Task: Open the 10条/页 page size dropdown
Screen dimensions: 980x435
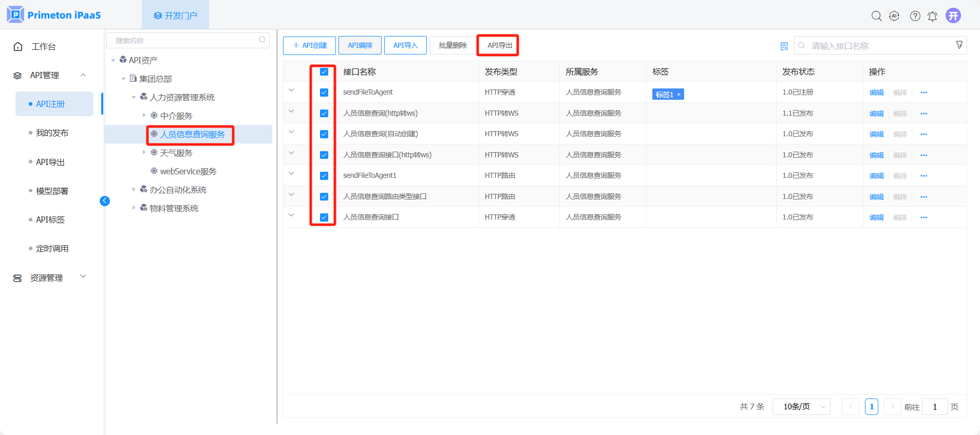Action: 801,407
